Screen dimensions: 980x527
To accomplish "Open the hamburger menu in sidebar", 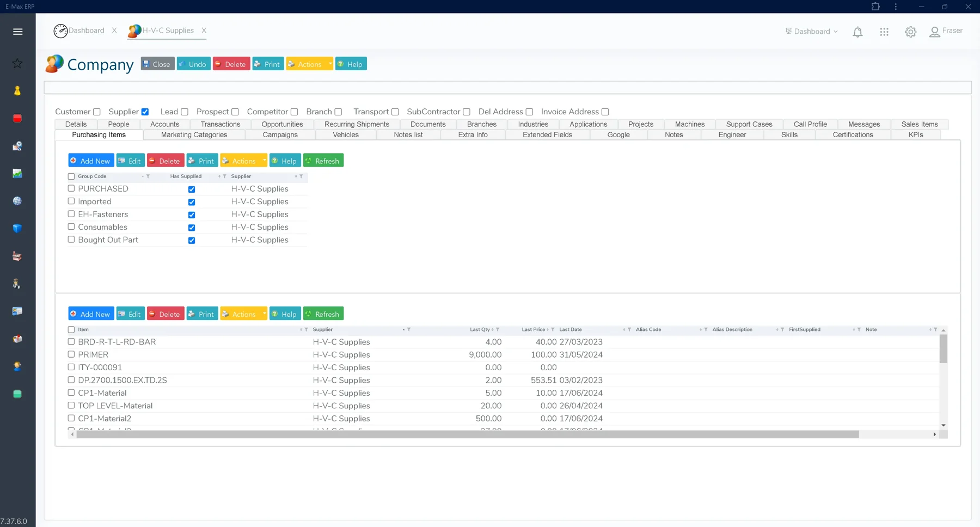I will point(17,32).
